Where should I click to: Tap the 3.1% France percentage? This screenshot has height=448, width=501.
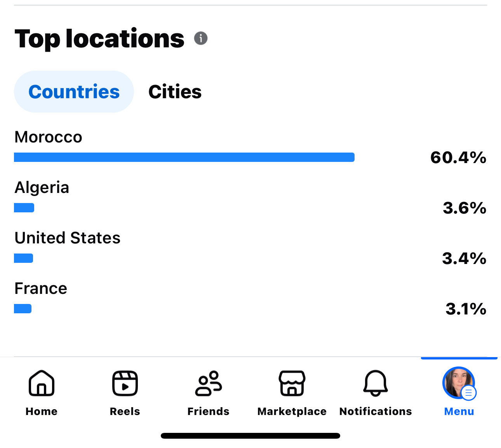pos(465,309)
